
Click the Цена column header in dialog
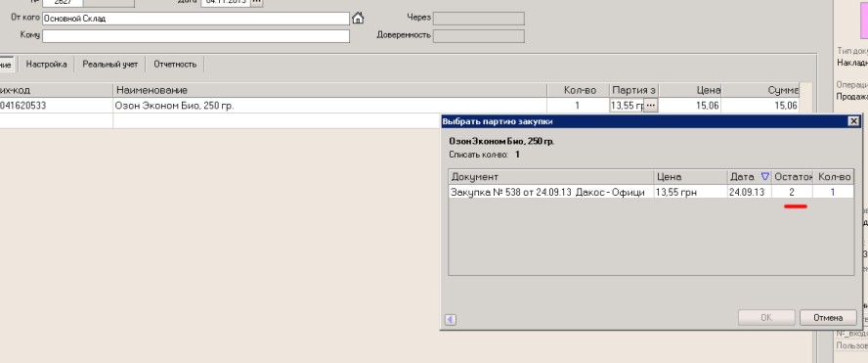coord(690,177)
